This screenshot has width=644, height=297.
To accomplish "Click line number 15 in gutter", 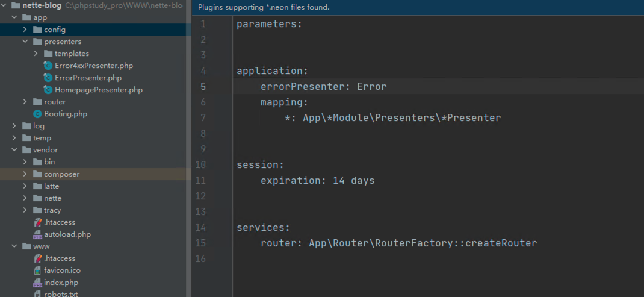I will click(x=200, y=243).
